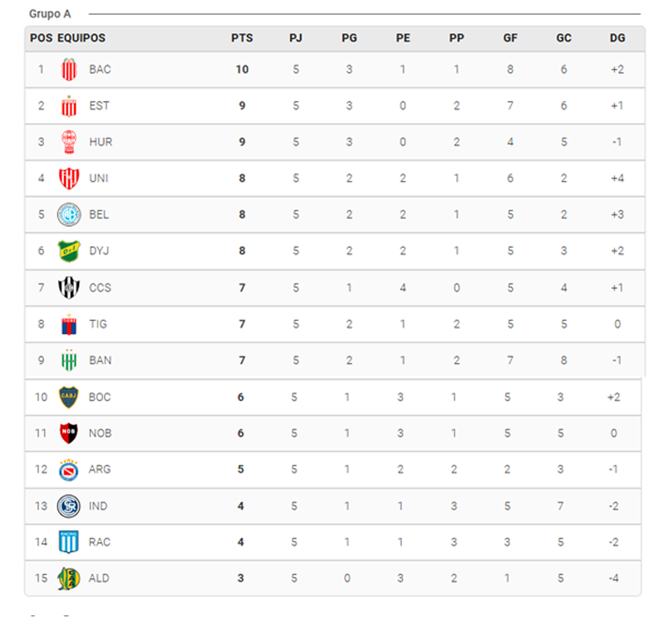Click the PTS column header

click(x=242, y=38)
